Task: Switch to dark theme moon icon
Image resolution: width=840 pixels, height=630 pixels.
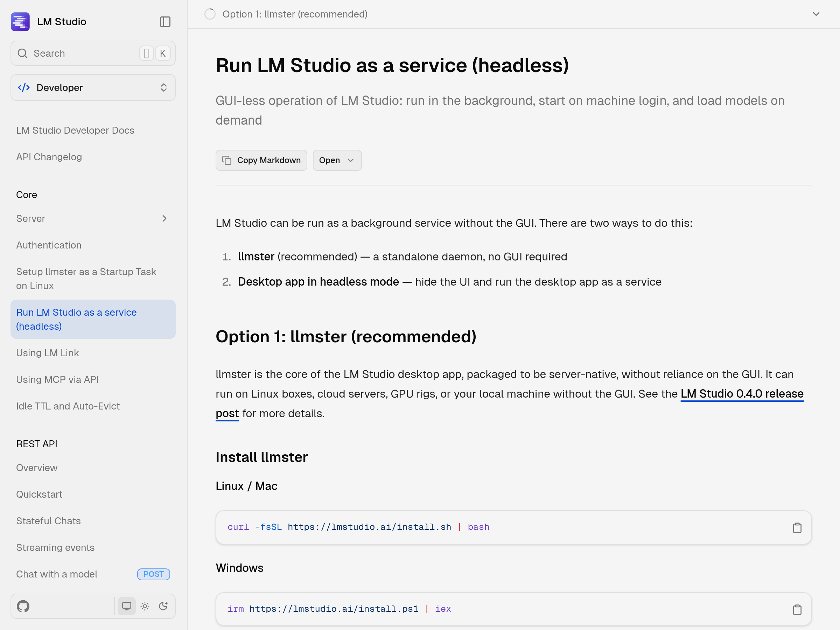Action: coord(163,606)
